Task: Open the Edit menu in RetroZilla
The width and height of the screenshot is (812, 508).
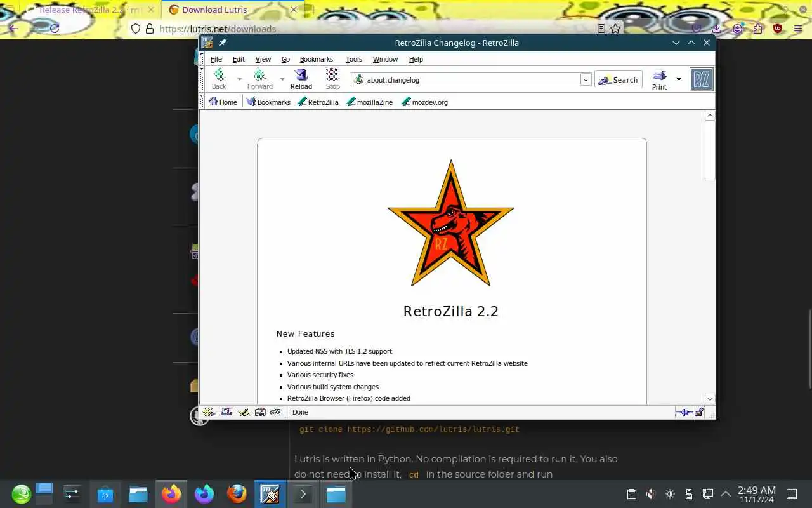Action: pyautogui.click(x=239, y=59)
